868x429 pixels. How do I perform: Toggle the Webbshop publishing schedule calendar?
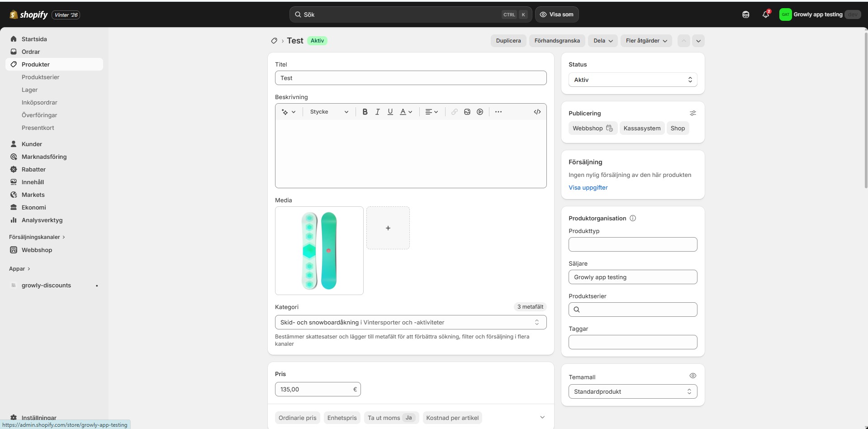[x=610, y=128]
